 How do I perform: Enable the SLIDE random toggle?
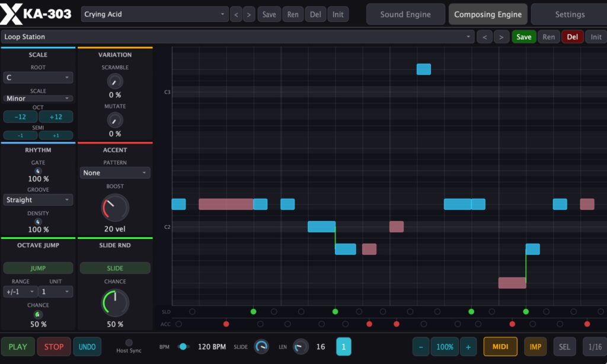pyautogui.click(x=115, y=268)
